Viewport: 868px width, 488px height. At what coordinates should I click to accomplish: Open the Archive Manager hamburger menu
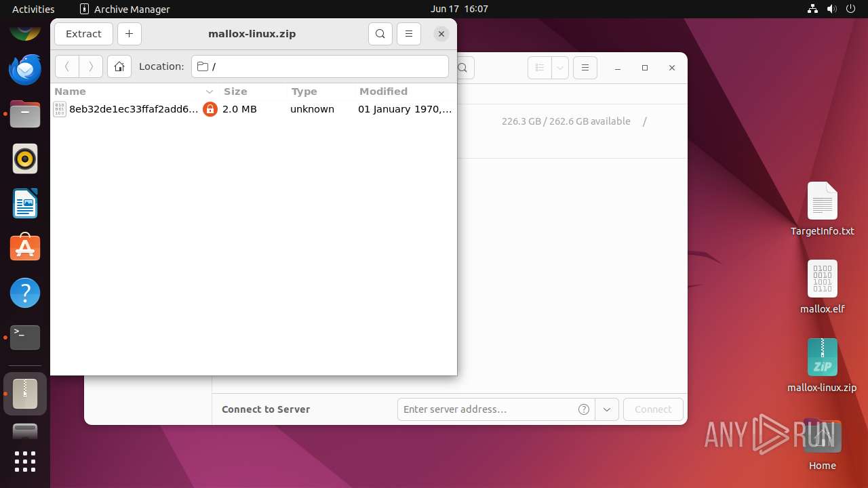409,34
